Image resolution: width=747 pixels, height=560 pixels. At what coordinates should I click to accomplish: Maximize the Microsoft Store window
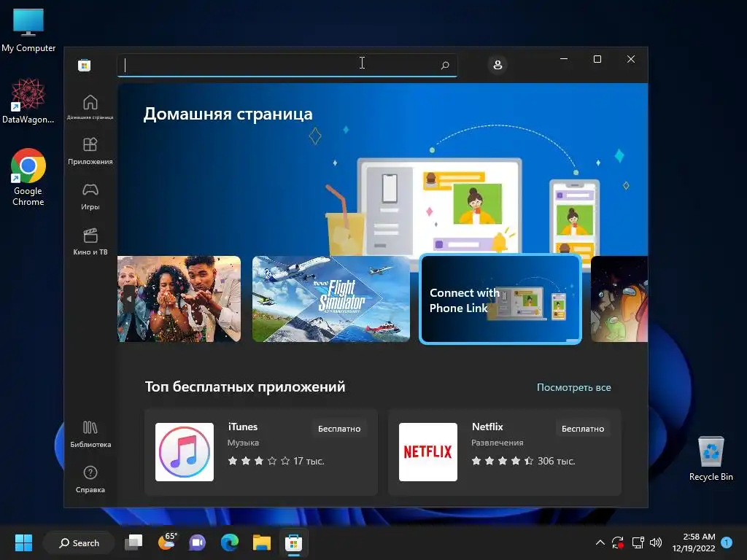click(x=597, y=59)
